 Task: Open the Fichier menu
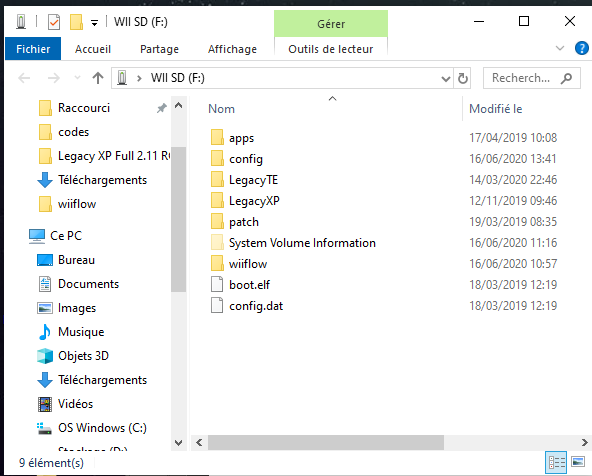(33, 49)
